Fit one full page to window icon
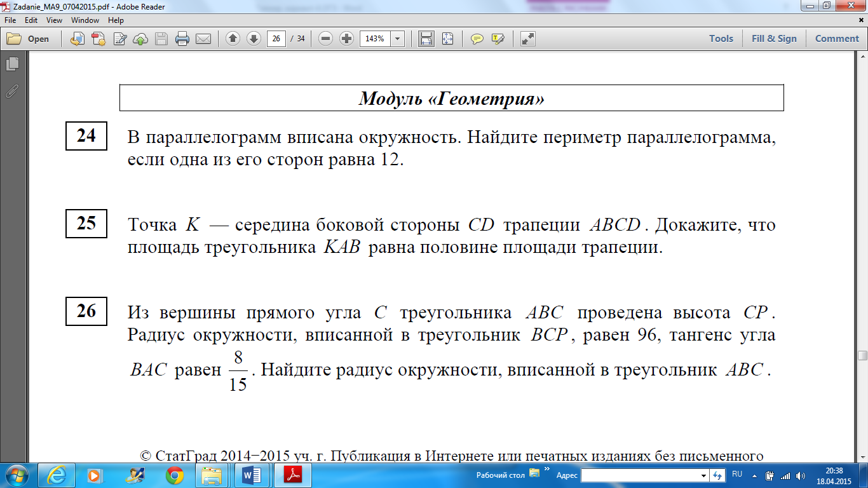 pyautogui.click(x=447, y=39)
